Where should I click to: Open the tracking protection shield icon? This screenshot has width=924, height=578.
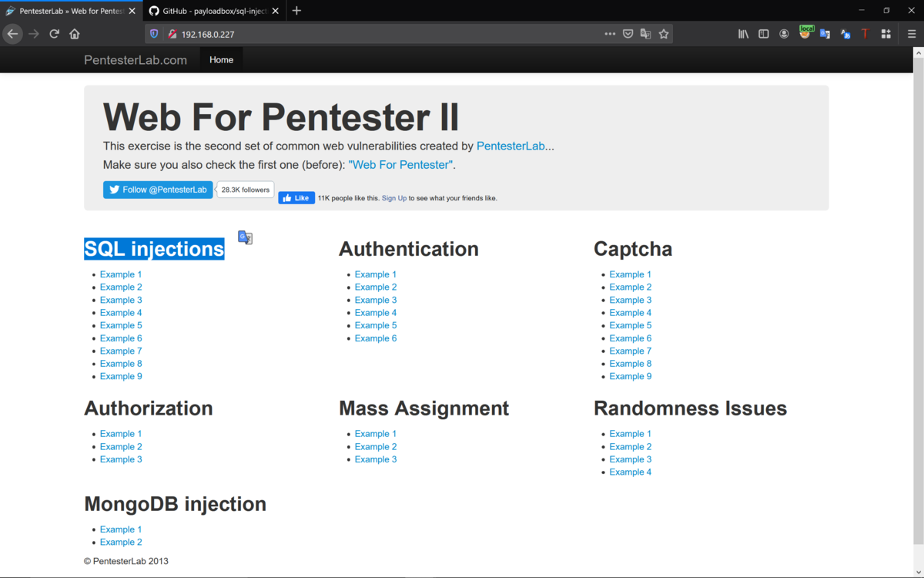click(x=154, y=34)
